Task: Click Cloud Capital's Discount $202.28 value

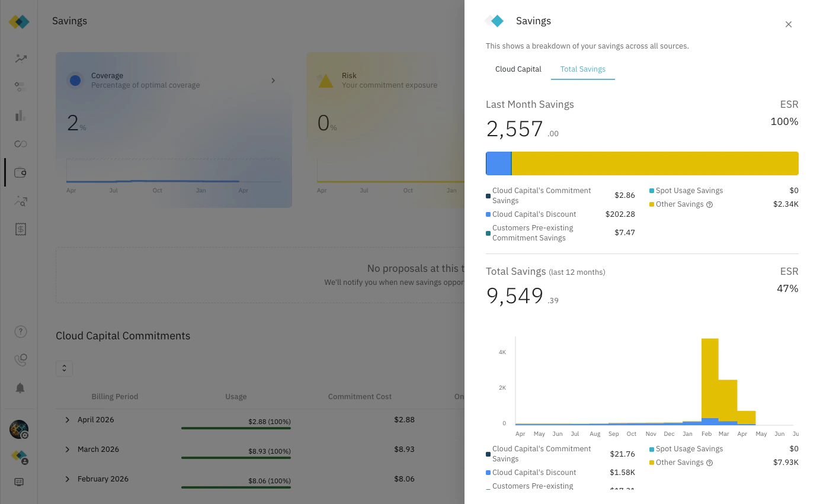Action: (620, 214)
